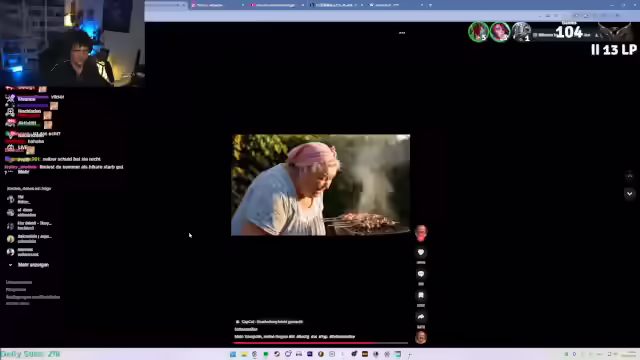The image size is (640, 360).
Task: Open File Explorer from the taskbar
Action: click(244, 354)
